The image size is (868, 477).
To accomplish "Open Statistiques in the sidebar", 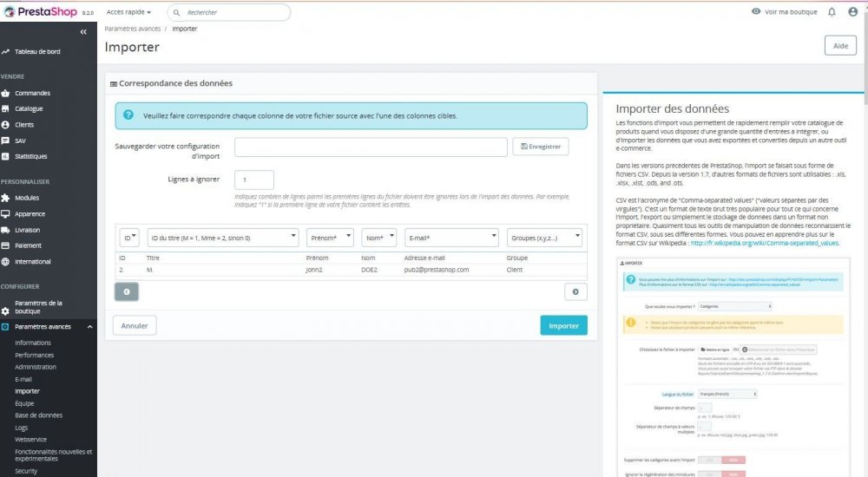I will (31, 156).
